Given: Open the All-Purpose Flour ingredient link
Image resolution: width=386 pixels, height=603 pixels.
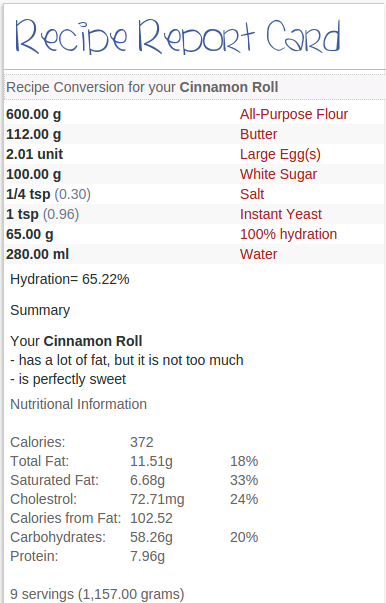Looking at the screenshot, I should coord(294,114).
